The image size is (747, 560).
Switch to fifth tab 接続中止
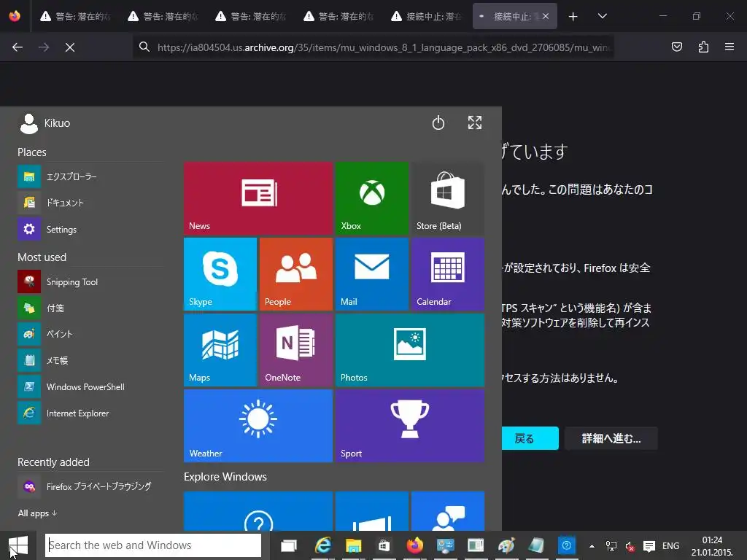427,17
